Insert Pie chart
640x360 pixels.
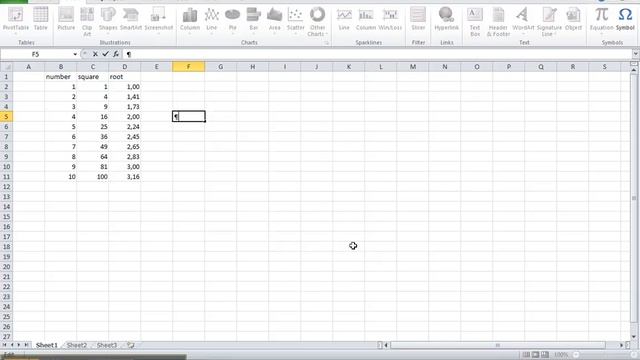pos(233,20)
